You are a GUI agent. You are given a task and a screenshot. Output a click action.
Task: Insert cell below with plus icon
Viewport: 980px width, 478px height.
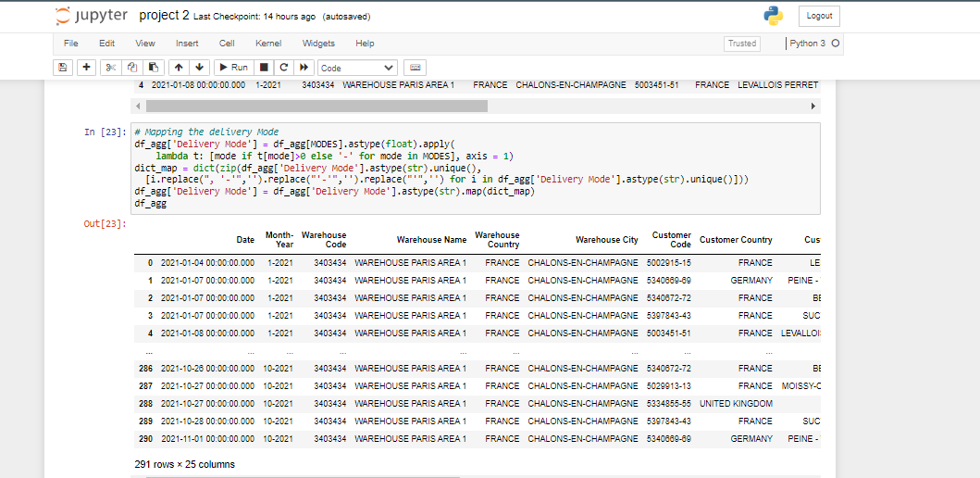(86, 68)
